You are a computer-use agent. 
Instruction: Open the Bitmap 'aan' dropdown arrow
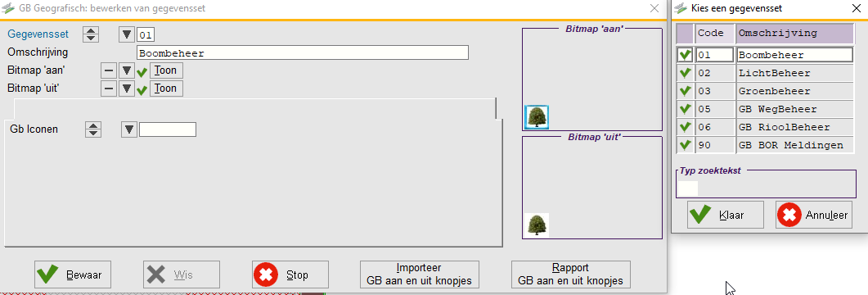(x=128, y=71)
